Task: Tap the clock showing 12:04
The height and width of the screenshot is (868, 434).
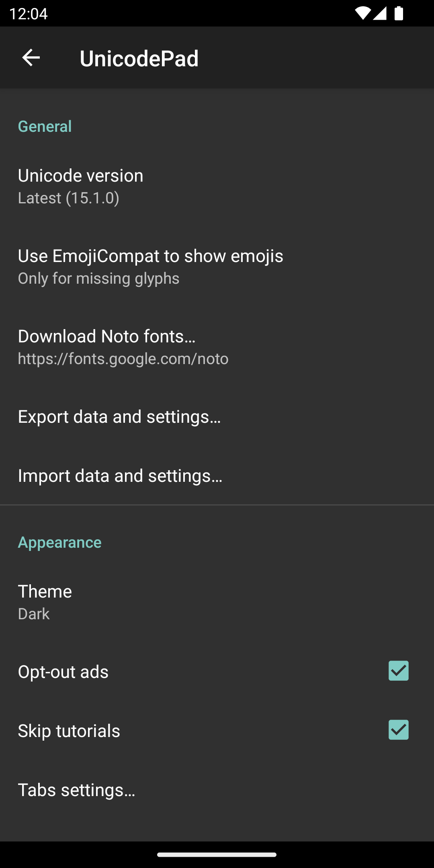Action: (x=28, y=14)
